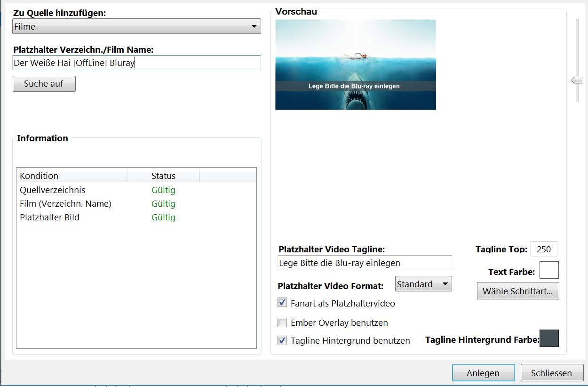588x387 pixels.
Task: Select the 'Film (Verzeichn. Name)' row label
Action: tap(65, 203)
